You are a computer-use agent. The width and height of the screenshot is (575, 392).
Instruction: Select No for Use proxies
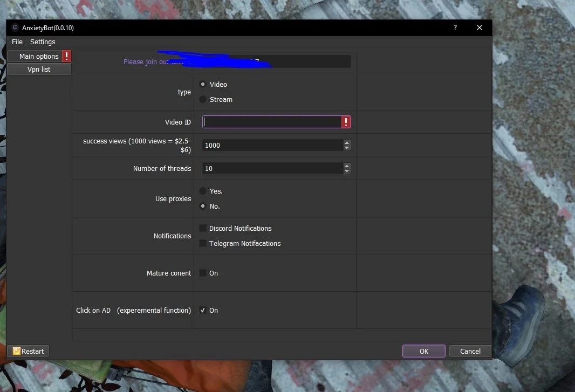coord(203,206)
